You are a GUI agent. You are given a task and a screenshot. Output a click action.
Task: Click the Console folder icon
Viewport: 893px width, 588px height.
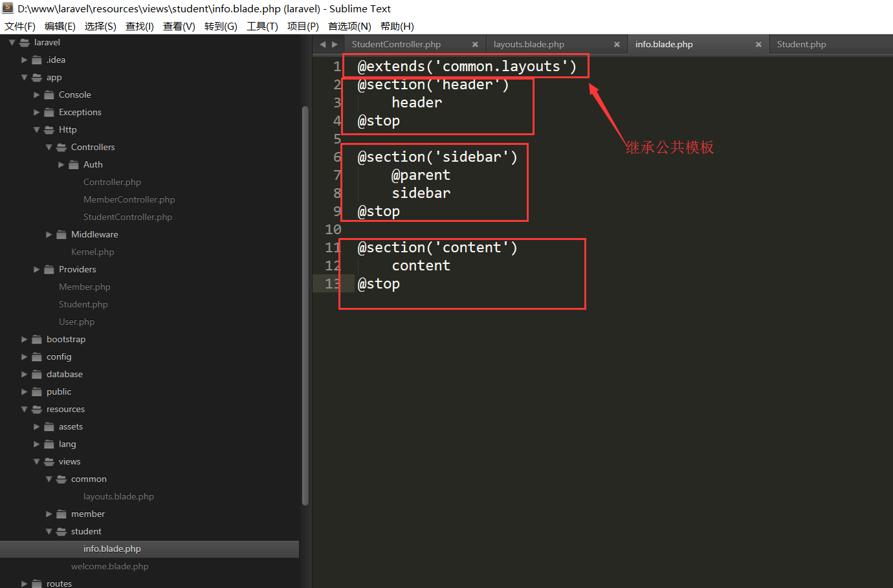(49, 95)
